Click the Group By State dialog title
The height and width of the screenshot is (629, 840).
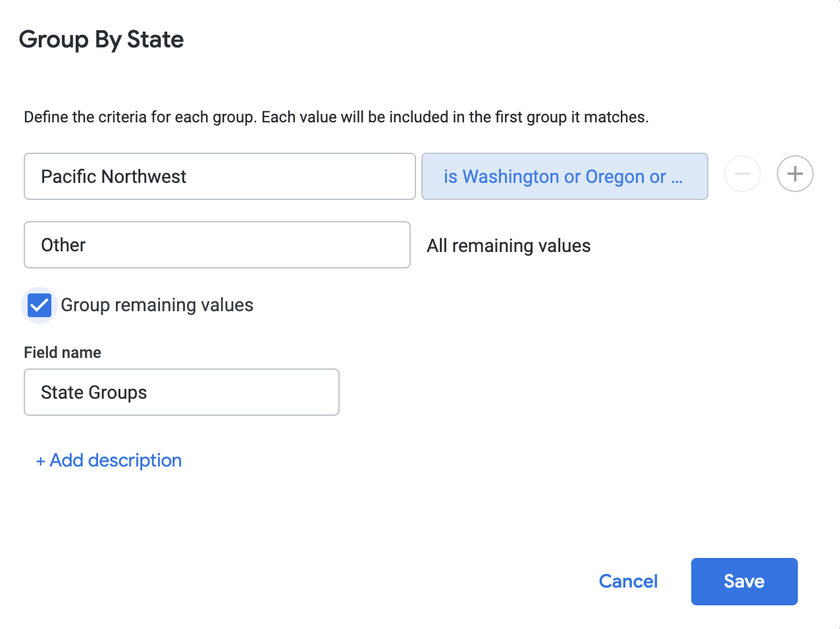[x=101, y=39]
